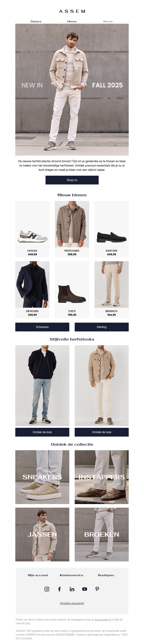Click the Klantenservice footer link
This screenshot has height=644, width=144.
pyautogui.click(x=71, y=575)
